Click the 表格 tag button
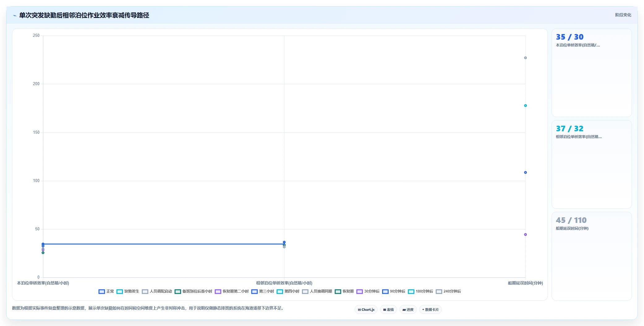Viewport: 644px width, 326px height. click(388, 310)
